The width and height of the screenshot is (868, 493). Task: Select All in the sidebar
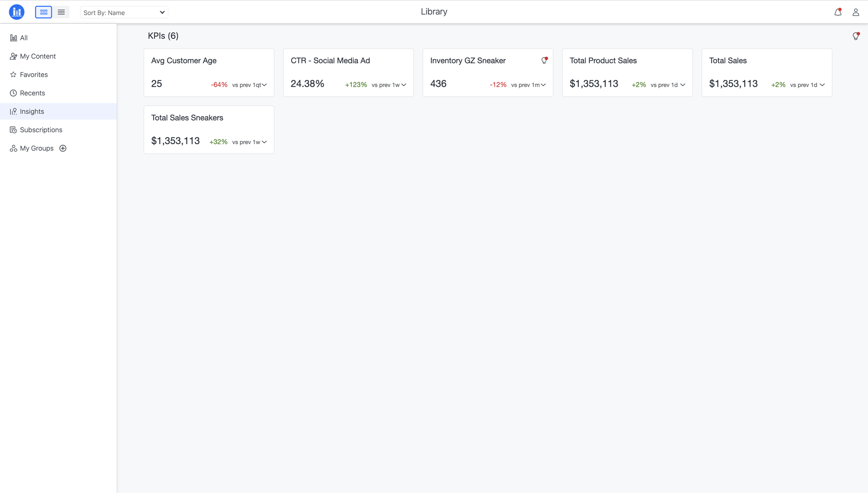(x=24, y=38)
